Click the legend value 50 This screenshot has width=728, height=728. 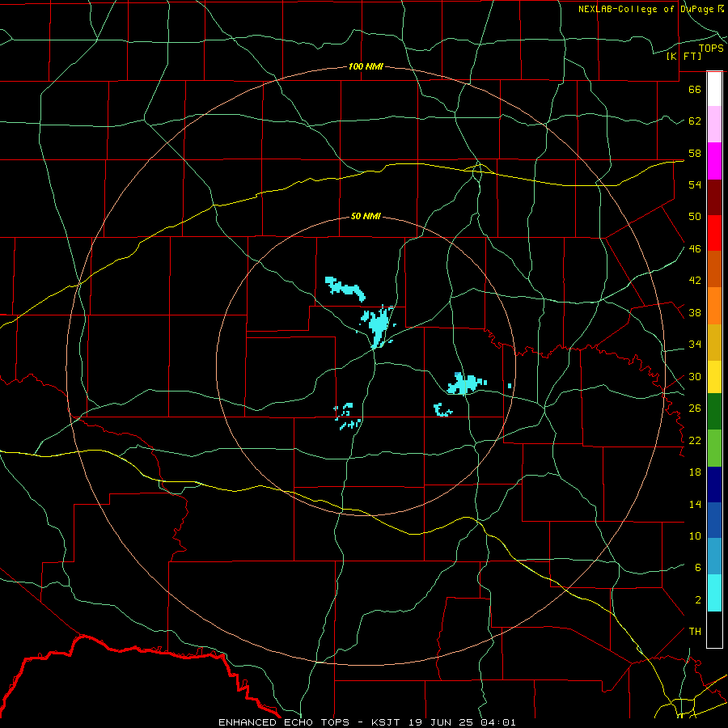pyautogui.click(x=695, y=217)
